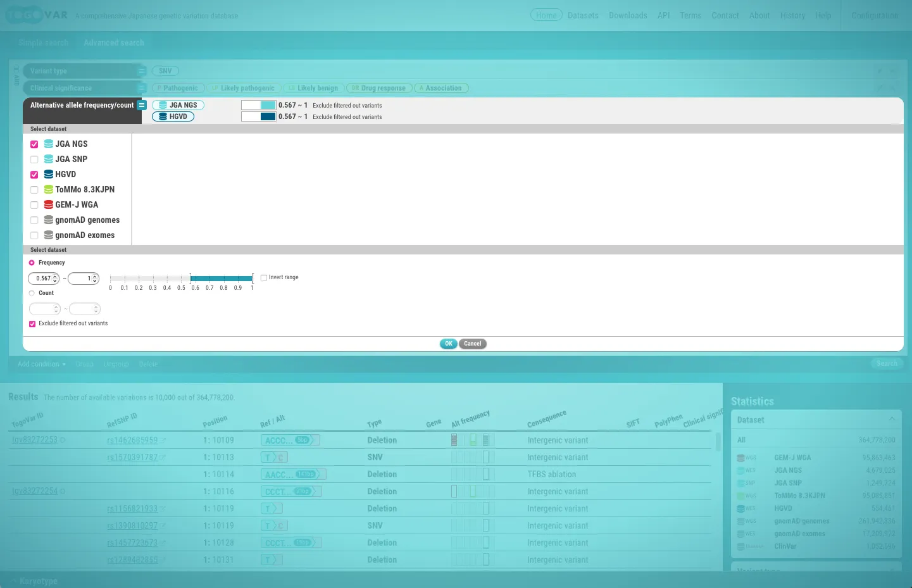Enable the ToMMo 8.3KJPN checkbox

coord(34,190)
